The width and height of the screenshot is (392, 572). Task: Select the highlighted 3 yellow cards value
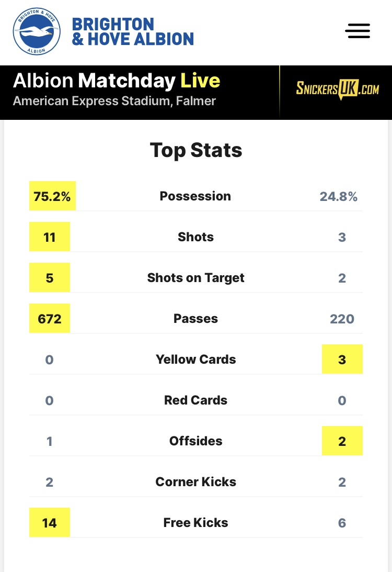[342, 360]
